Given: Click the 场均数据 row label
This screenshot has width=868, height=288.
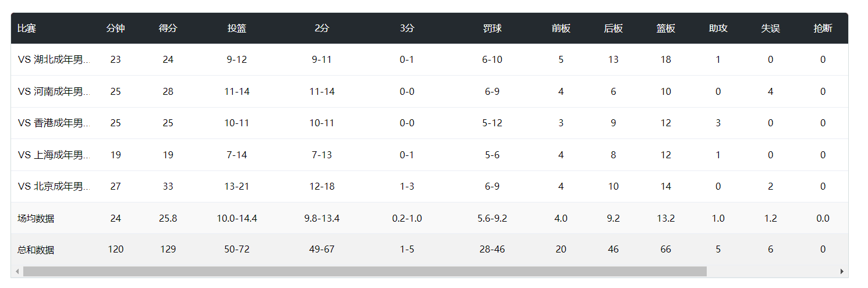Looking at the screenshot, I should click(x=36, y=218).
